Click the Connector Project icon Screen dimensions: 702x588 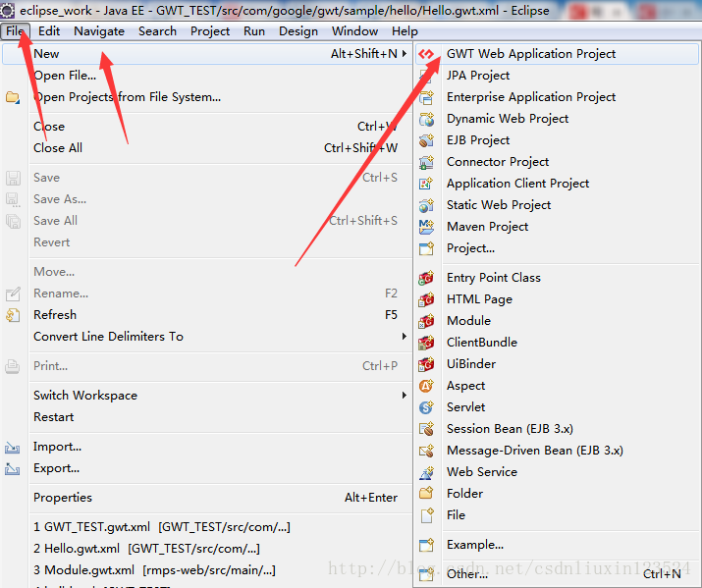(426, 162)
